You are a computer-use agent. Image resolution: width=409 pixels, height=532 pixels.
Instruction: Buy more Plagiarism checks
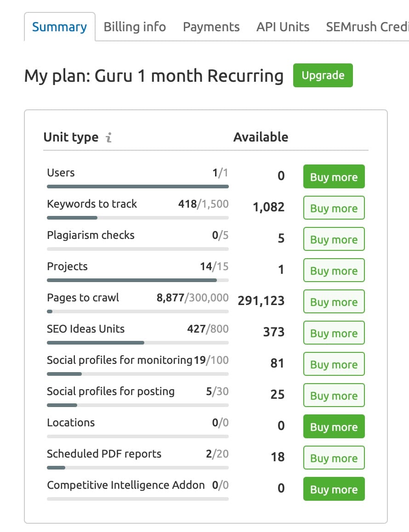click(x=334, y=239)
